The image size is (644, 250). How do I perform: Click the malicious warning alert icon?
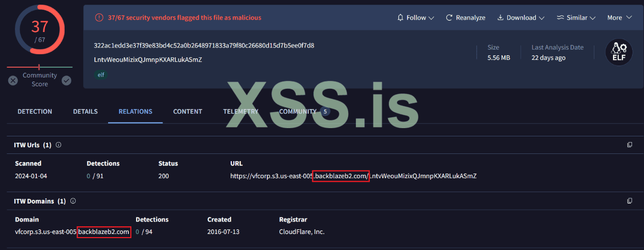point(99,18)
